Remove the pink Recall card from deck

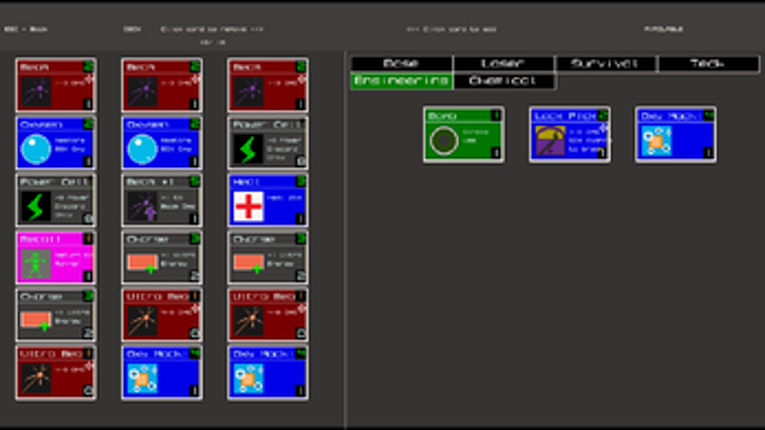(56, 258)
